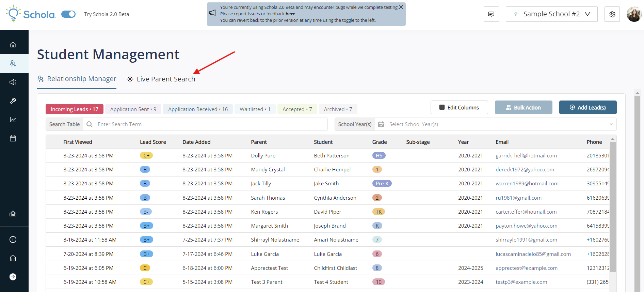Open the Sample School #2 dropdown

pos(551,14)
